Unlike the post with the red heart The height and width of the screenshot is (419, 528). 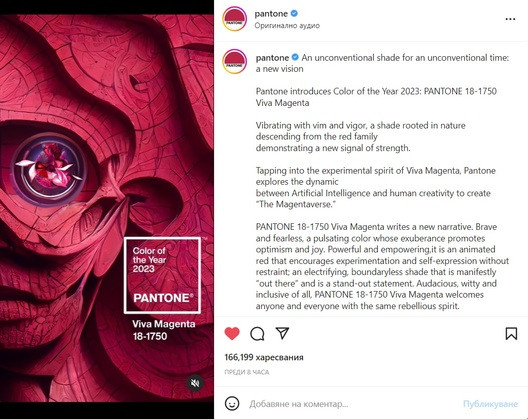[x=232, y=333]
